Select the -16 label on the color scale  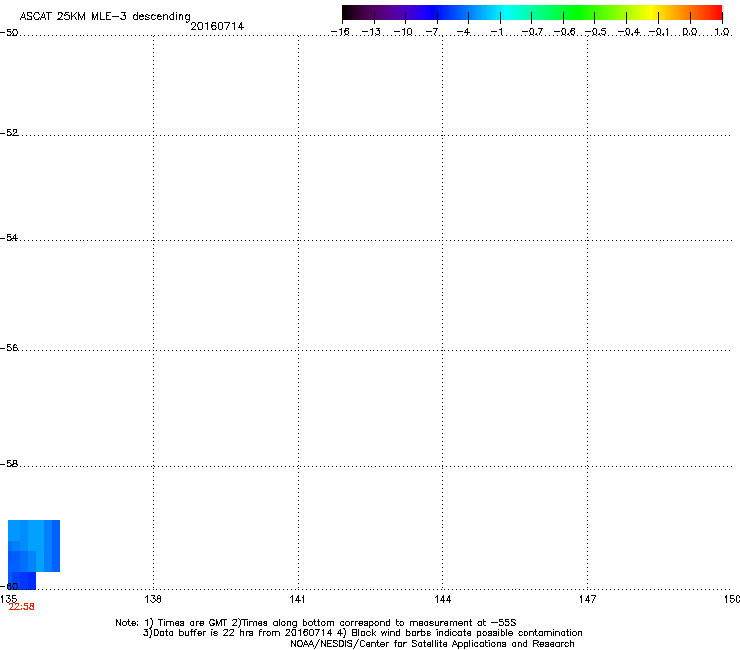point(340,32)
